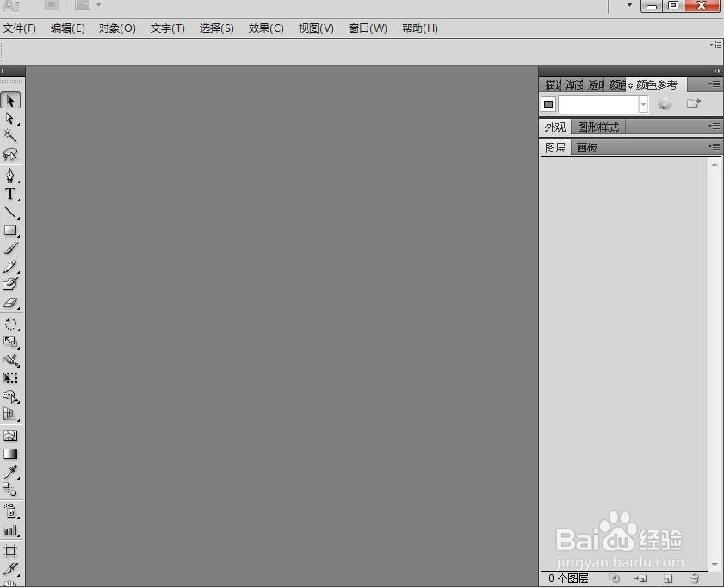
Task: Select the Eraser tool
Action: [x=10, y=303]
